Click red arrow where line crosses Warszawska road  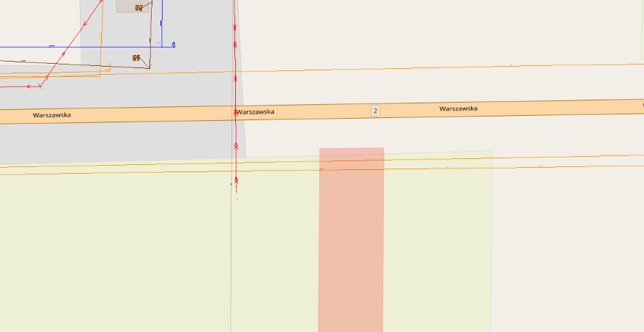pyautogui.click(x=235, y=112)
